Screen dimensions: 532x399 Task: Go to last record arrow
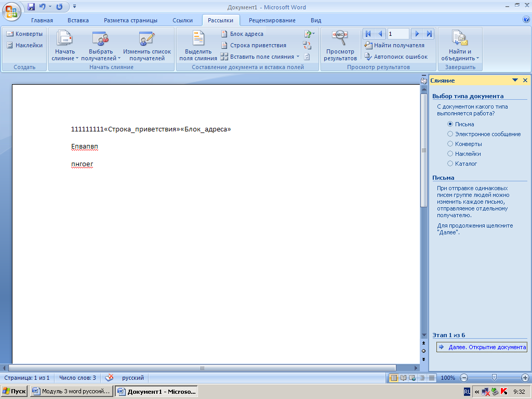(429, 34)
